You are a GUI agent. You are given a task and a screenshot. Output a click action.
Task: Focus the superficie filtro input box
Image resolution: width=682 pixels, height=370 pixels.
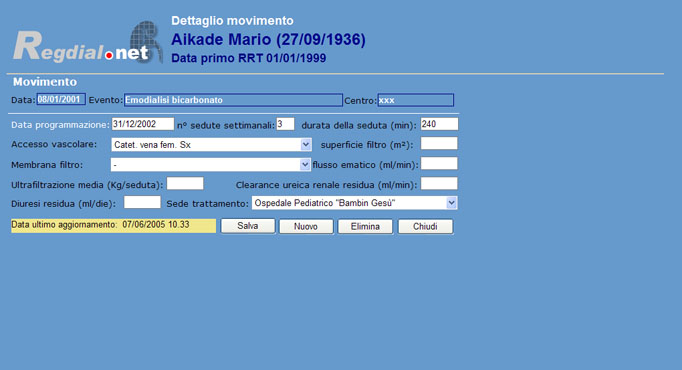439,143
